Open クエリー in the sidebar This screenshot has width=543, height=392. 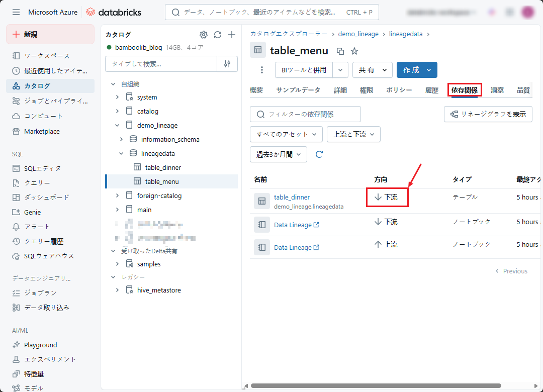[50, 183]
